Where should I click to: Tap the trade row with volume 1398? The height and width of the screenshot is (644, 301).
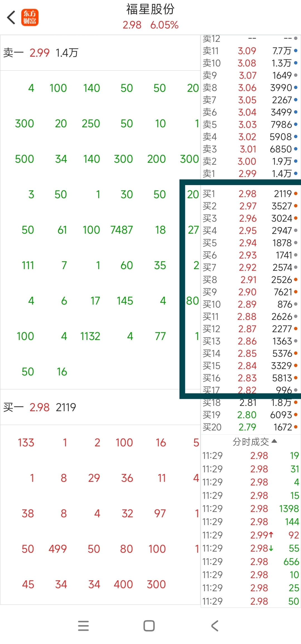point(251,509)
